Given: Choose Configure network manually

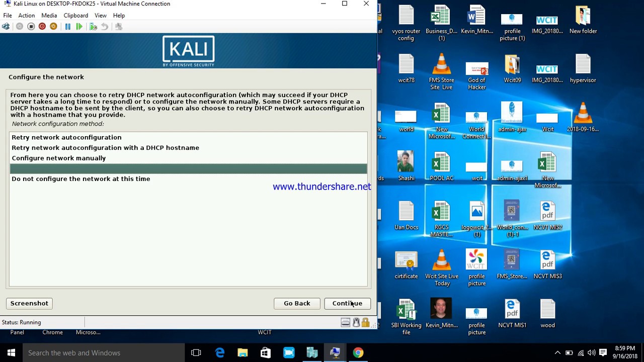Looking at the screenshot, I should [x=189, y=158].
